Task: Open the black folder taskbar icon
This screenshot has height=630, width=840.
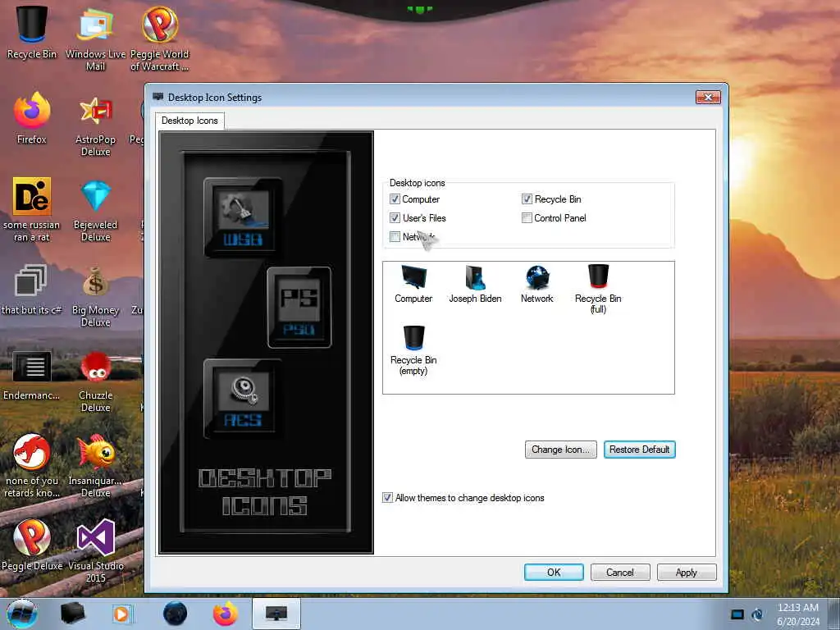Action: coord(72,614)
